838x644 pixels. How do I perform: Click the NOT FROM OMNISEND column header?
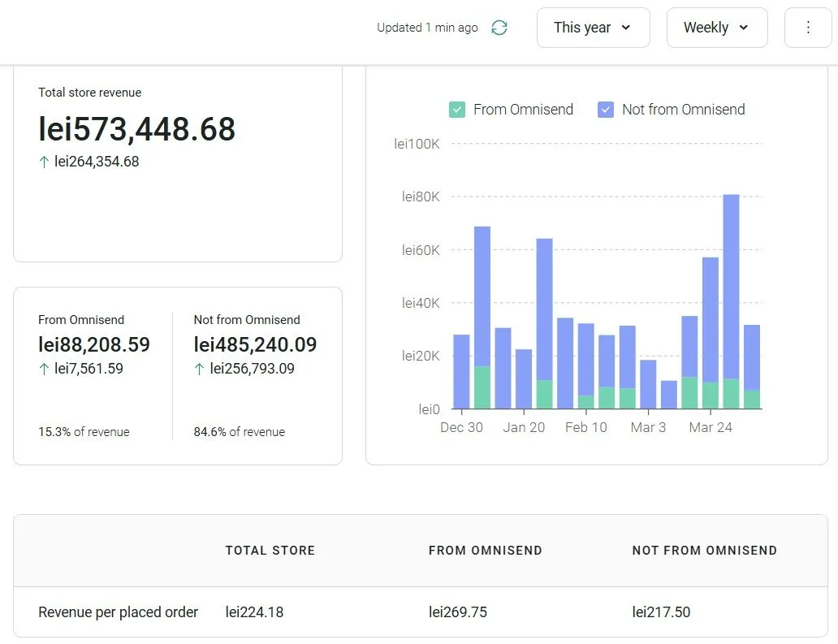coord(704,551)
